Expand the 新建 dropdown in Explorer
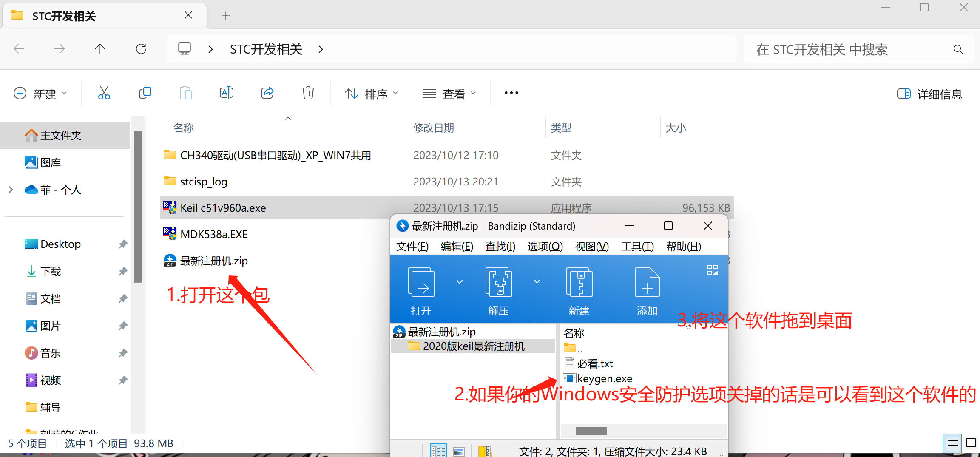 tap(40, 94)
